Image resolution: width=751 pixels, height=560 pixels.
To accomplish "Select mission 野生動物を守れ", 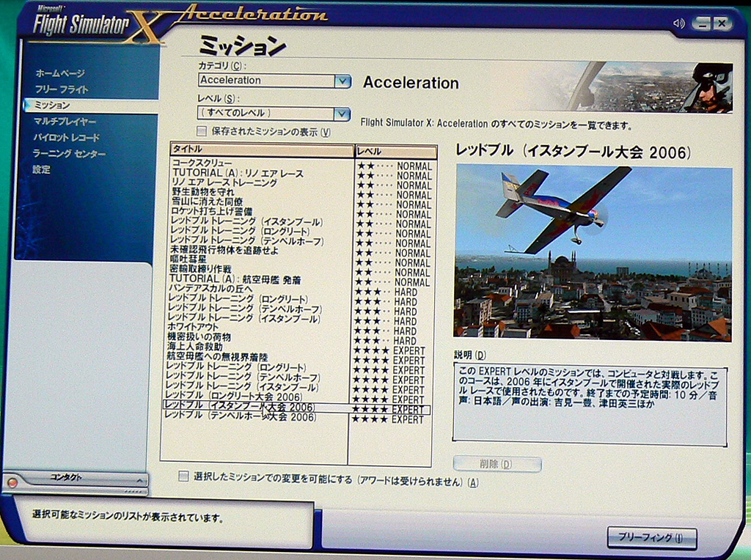I will [x=203, y=193].
